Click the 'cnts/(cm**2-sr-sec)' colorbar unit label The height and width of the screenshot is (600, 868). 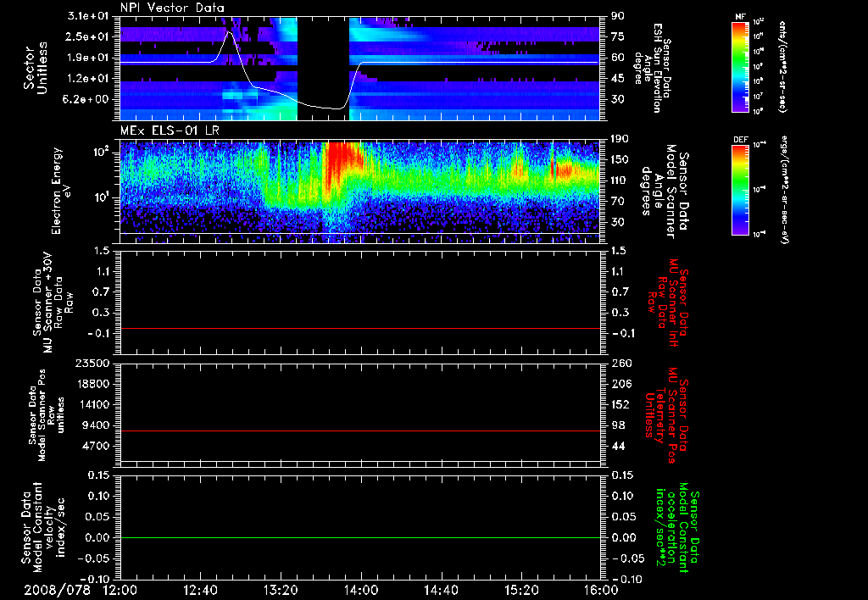(x=782, y=66)
